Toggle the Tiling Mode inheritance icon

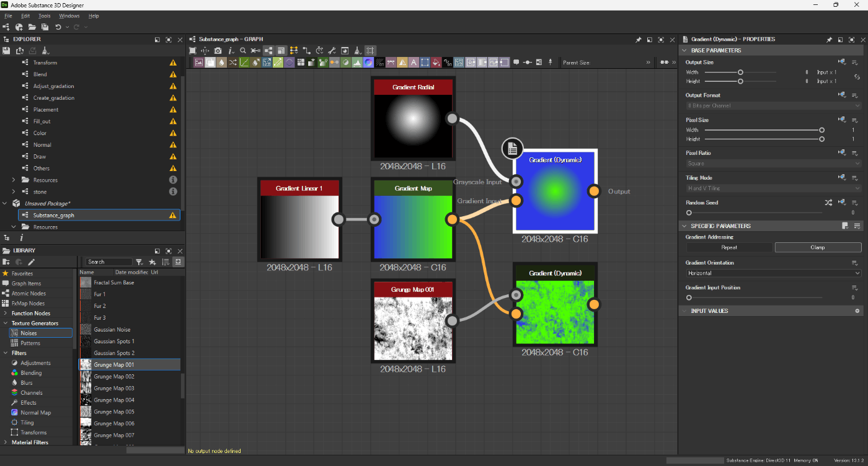coord(842,177)
